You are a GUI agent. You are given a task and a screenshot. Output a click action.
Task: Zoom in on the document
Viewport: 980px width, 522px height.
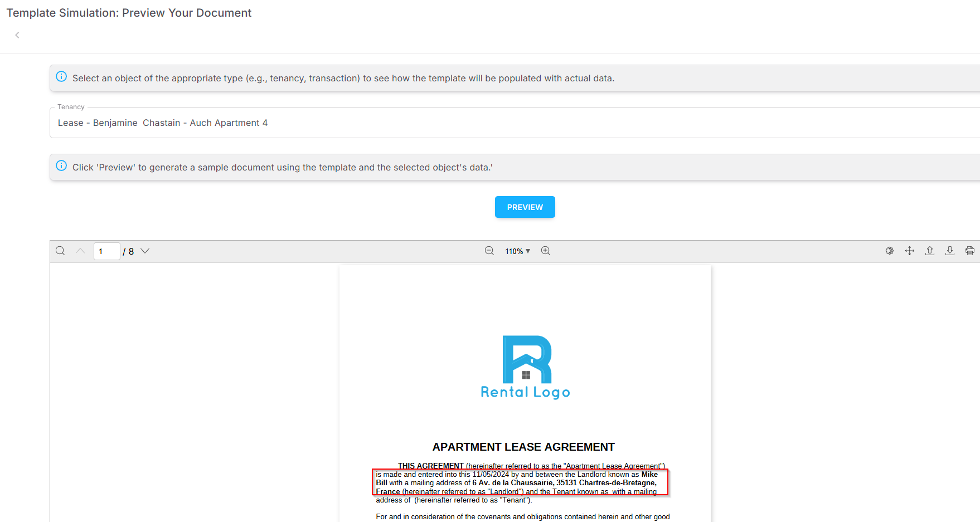coord(546,251)
